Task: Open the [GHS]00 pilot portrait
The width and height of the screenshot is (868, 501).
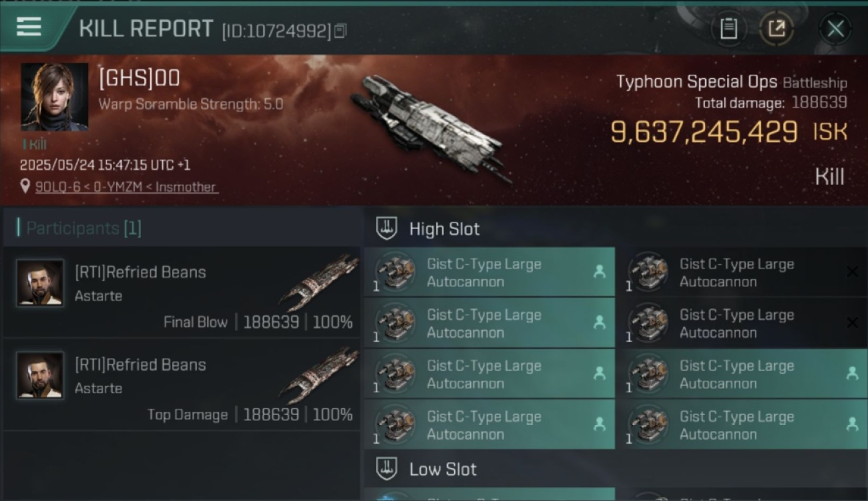Action: 54,97
